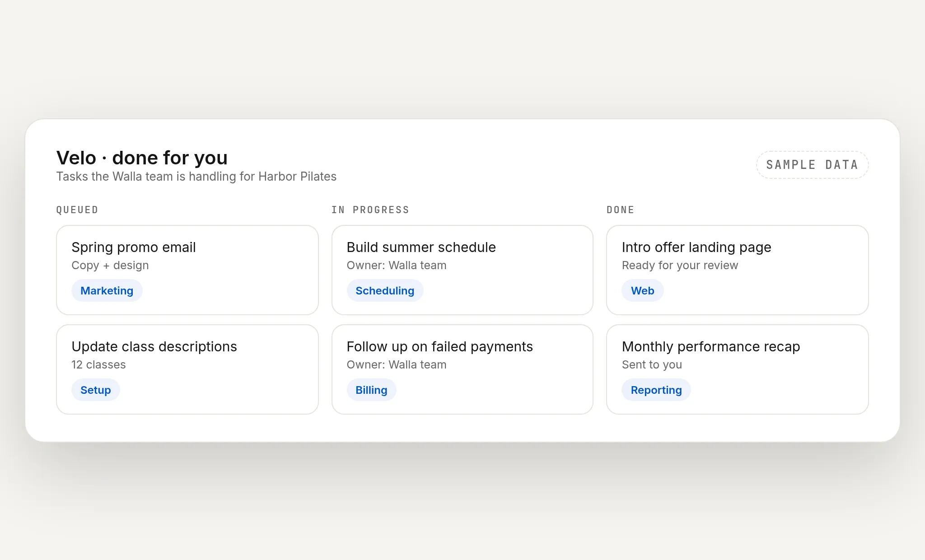Select the Marketing tag
The width and height of the screenshot is (925, 560).
pyautogui.click(x=107, y=290)
